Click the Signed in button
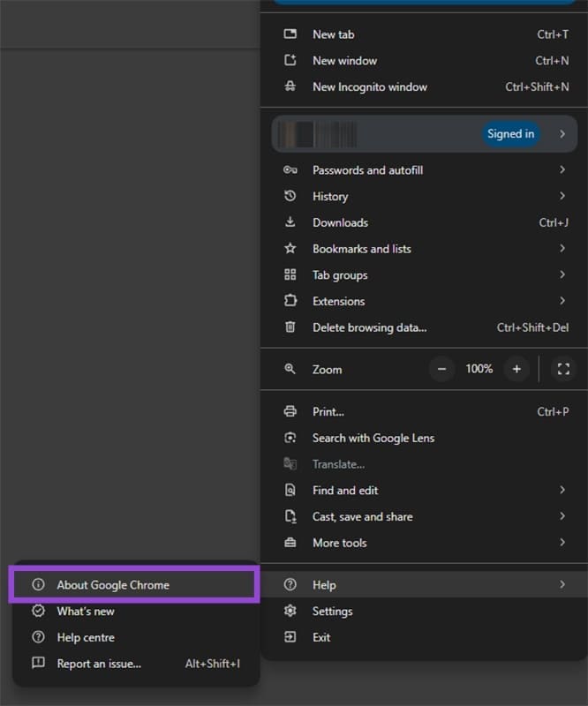 [x=510, y=133]
